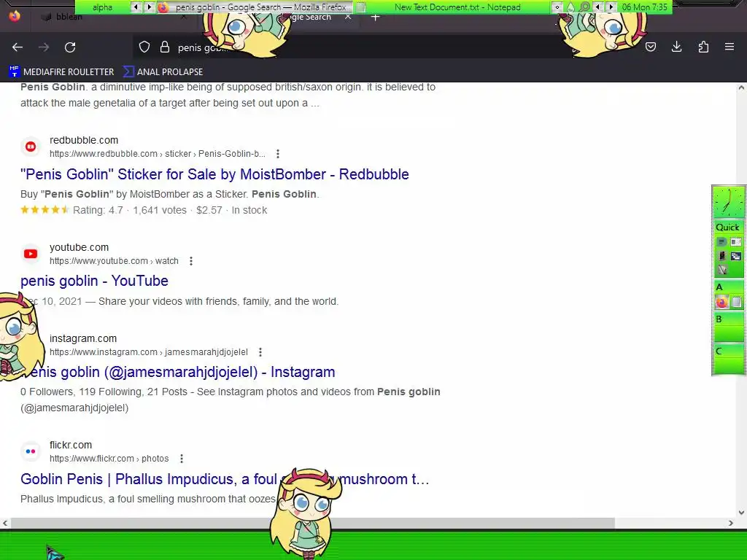Open the flickr Phallus Impudicus result
The width and height of the screenshot is (747, 560).
click(225, 479)
